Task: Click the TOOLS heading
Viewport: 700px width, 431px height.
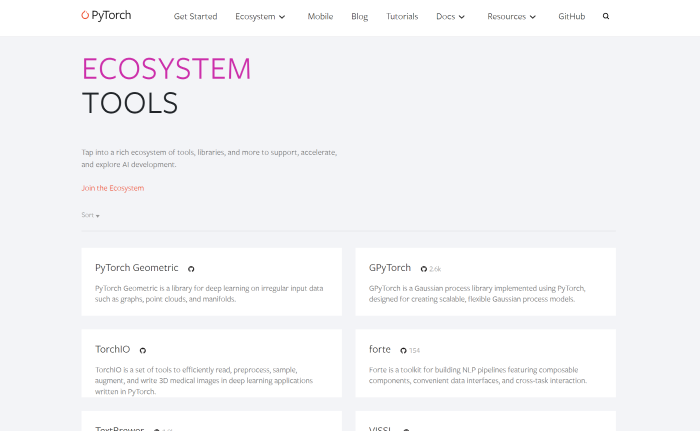Action: pyautogui.click(x=130, y=103)
